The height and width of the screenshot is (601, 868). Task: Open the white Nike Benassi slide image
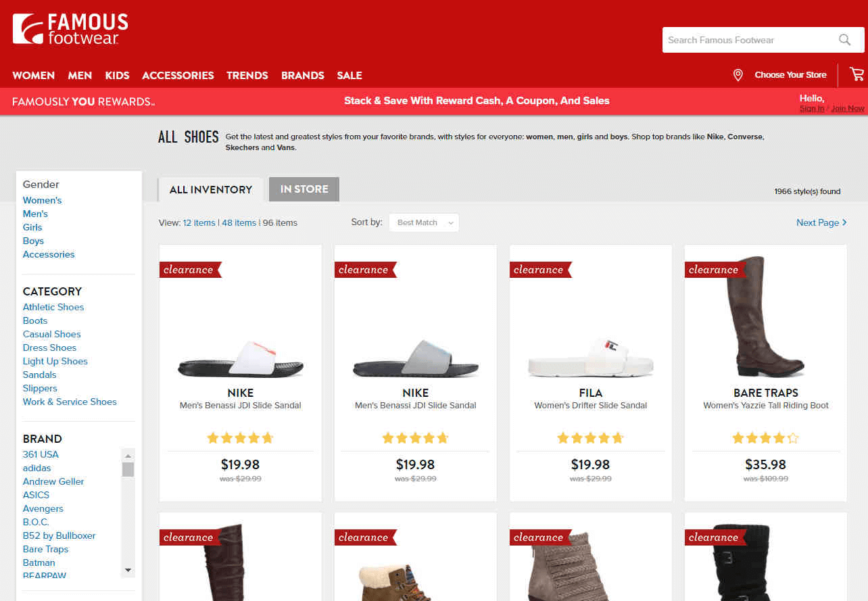241,359
